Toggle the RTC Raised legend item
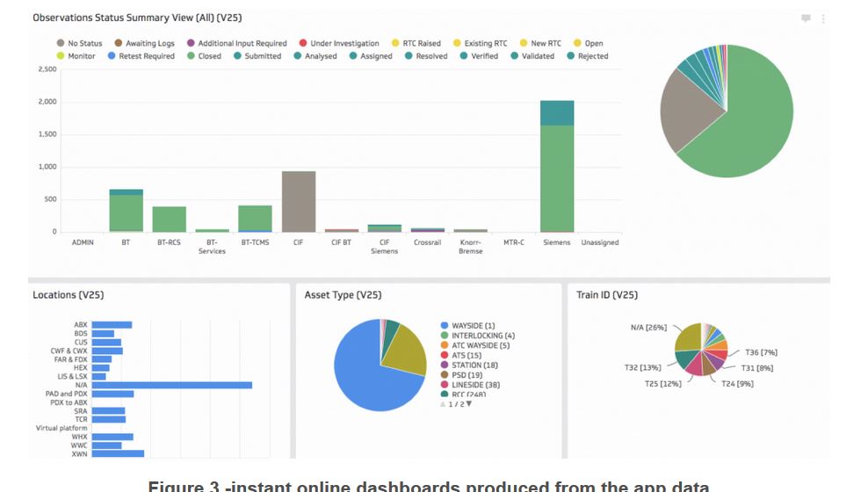Screen dimensions: 868x492 (x=416, y=43)
